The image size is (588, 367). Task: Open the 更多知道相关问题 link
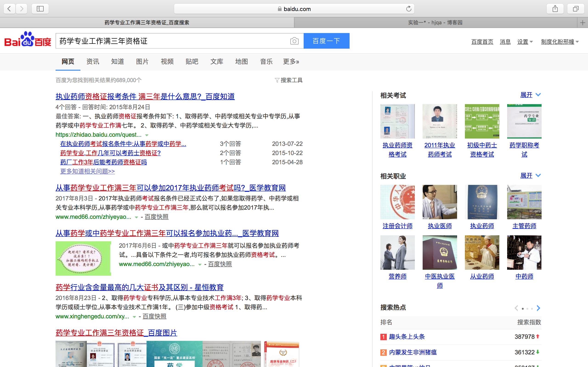[x=88, y=171]
